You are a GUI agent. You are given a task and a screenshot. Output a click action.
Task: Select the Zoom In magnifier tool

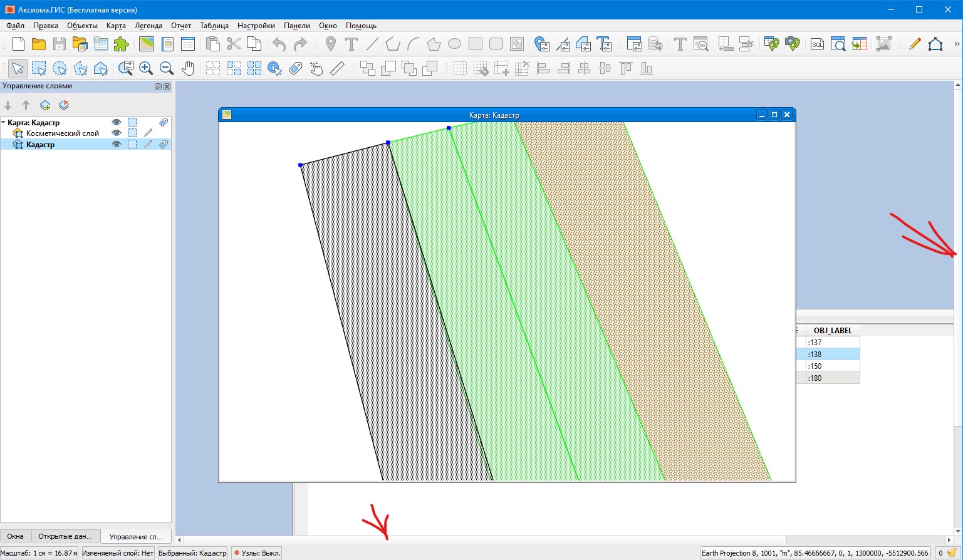pyautogui.click(x=146, y=68)
